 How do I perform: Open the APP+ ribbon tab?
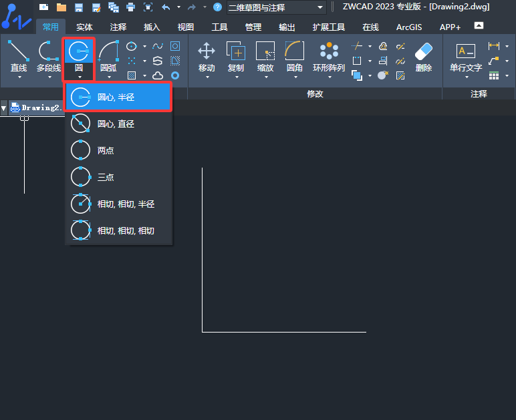[x=450, y=27]
